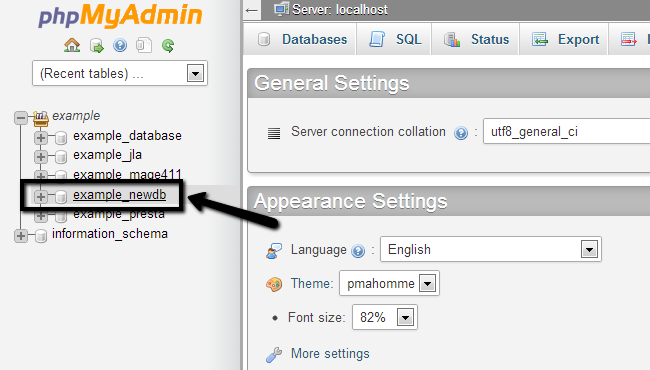Click the green reload navigation icon
The image size is (650, 370).
168,46
